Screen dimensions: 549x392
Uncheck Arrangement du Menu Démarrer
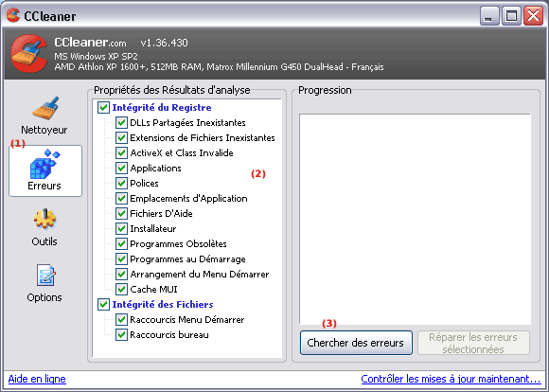[x=121, y=274]
